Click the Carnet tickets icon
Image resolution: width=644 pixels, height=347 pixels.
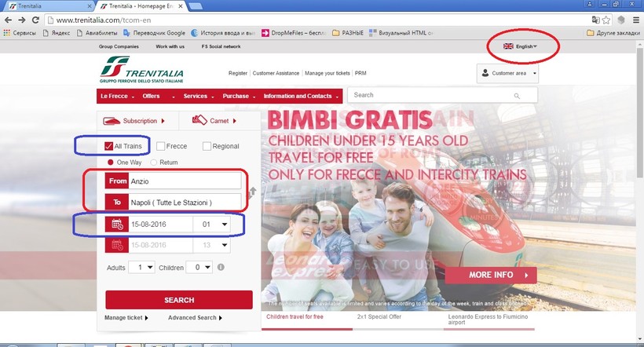point(199,120)
